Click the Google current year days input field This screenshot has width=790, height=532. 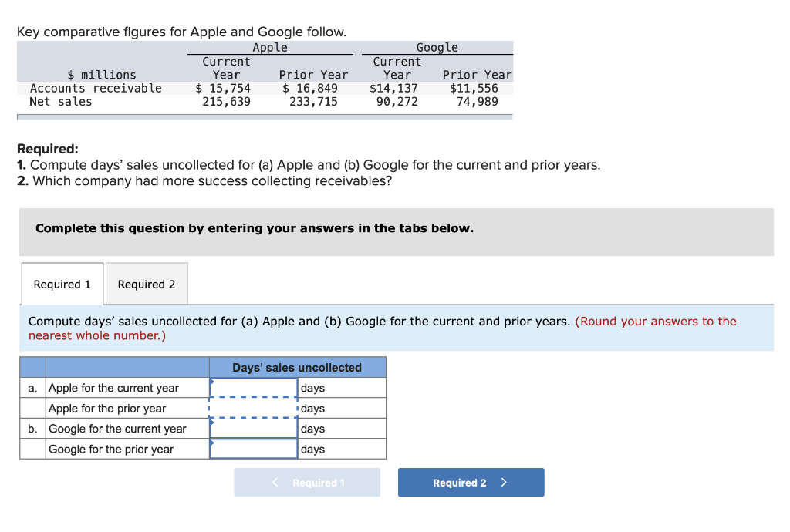(x=253, y=428)
